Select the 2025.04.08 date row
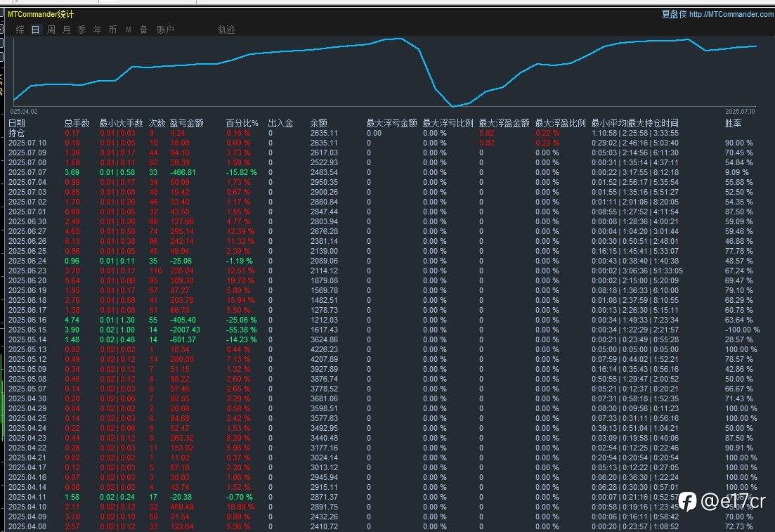This screenshot has width=775, height=532. (x=27, y=526)
